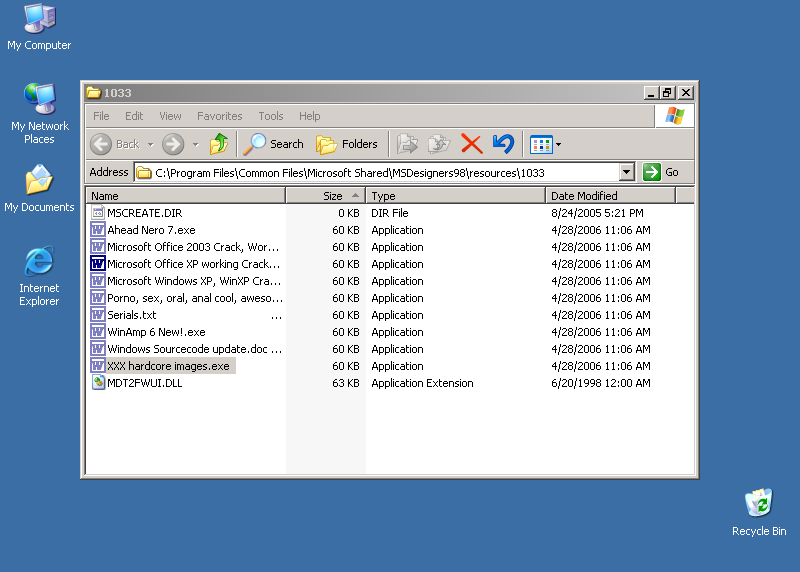The width and height of the screenshot is (800, 572).
Task: Open the Address bar dropdown list
Action: [x=627, y=172]
